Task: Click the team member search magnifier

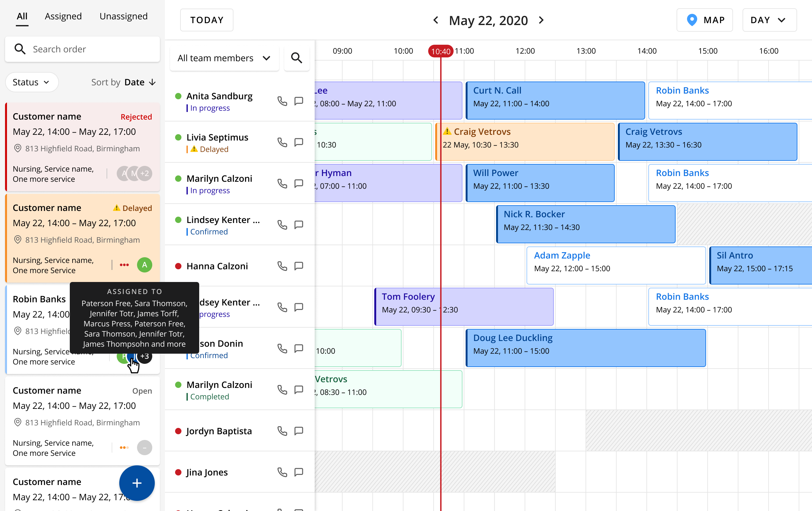Action: tap(296, 58)
